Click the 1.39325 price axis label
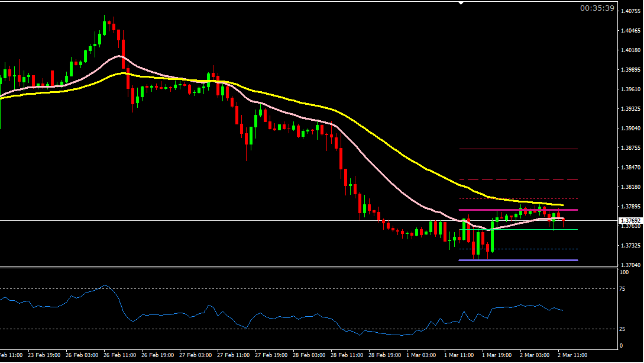Image resolution: width=644 pixels, height=363 pixels. coord(631,108)
